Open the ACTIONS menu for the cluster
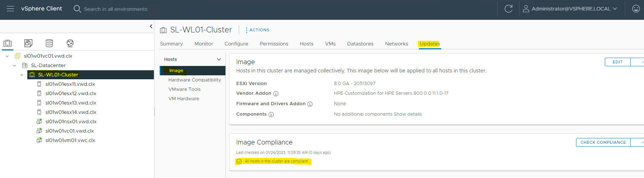 coord(257,30)
